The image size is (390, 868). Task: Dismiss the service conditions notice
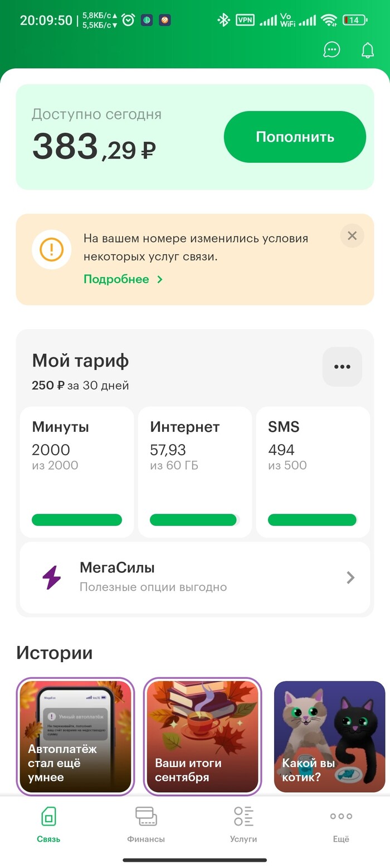click(352, 235)
